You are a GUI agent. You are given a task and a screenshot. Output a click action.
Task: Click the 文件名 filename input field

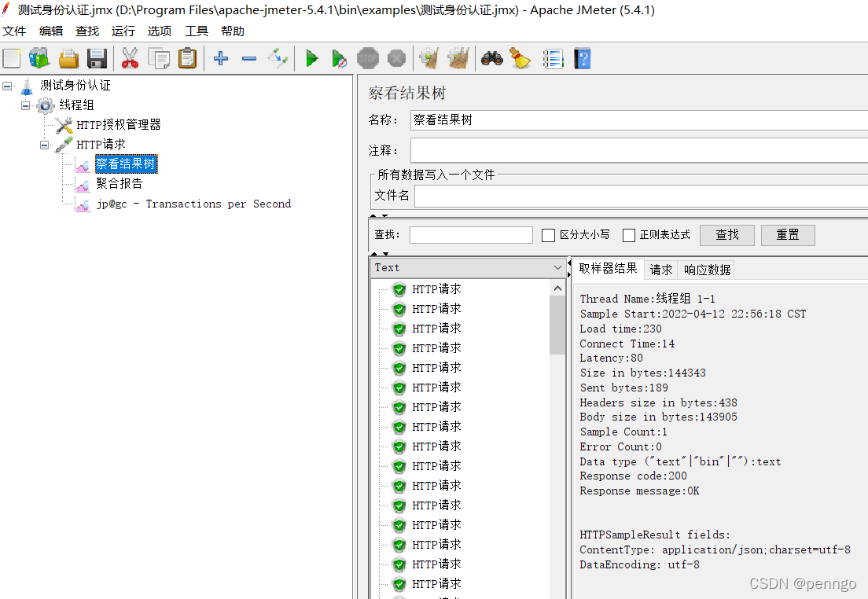pyautogui.click(x=641, y=196)
